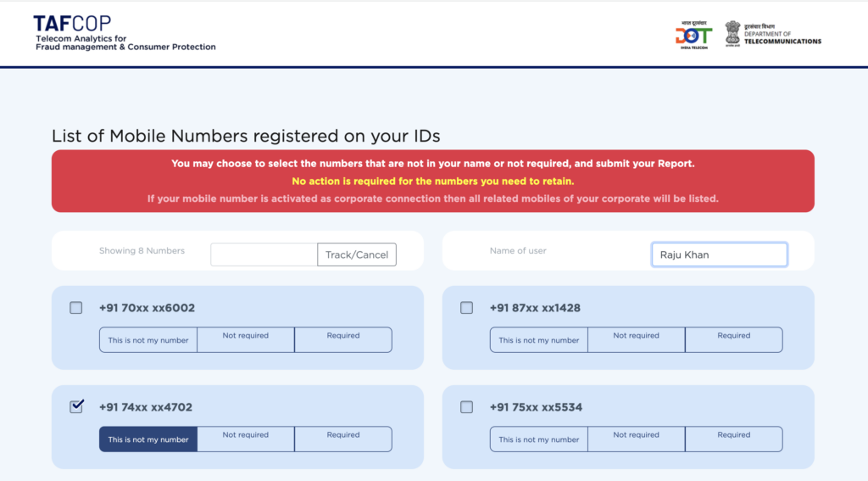868x481 pixels.
Task: Click the Name of user label
Action: coord(518,250)
